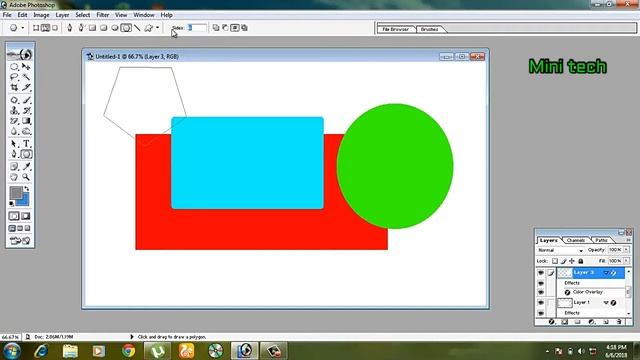Choose Freeform Pen in options bar
Screen dimensions: 640x360
coord(81,28)
